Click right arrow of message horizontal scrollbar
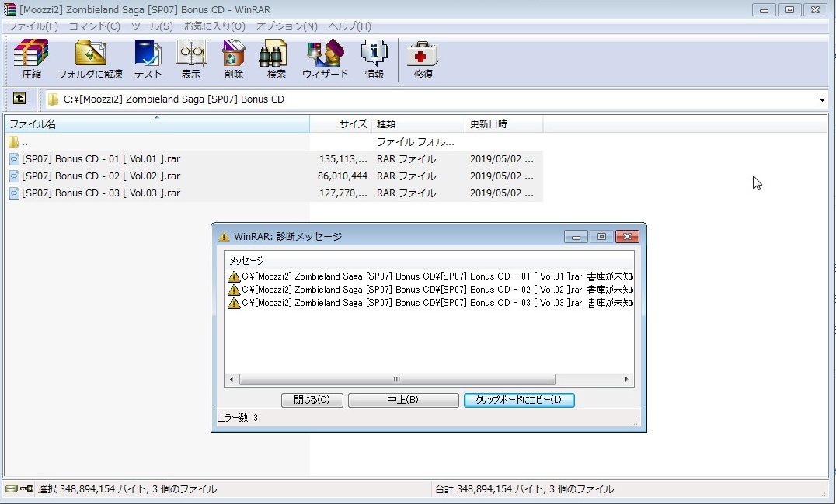This screenshot has width=836, height=504. coord(626,379)
